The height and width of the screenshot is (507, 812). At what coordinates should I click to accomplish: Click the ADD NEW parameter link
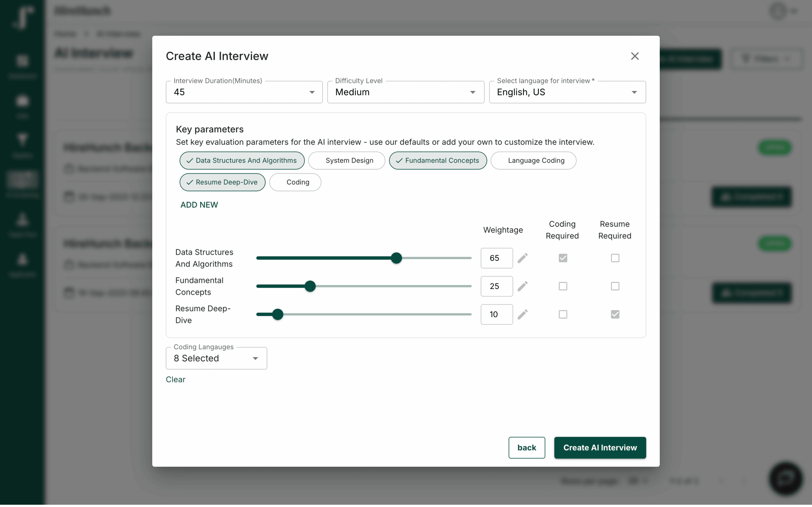click(x=199, y=205)
